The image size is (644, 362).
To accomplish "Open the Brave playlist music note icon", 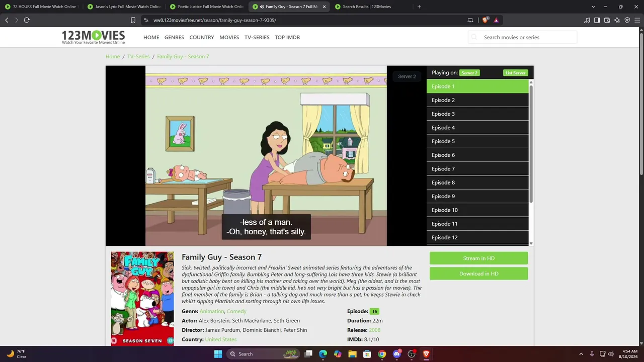I will click(x=587, y=20).
